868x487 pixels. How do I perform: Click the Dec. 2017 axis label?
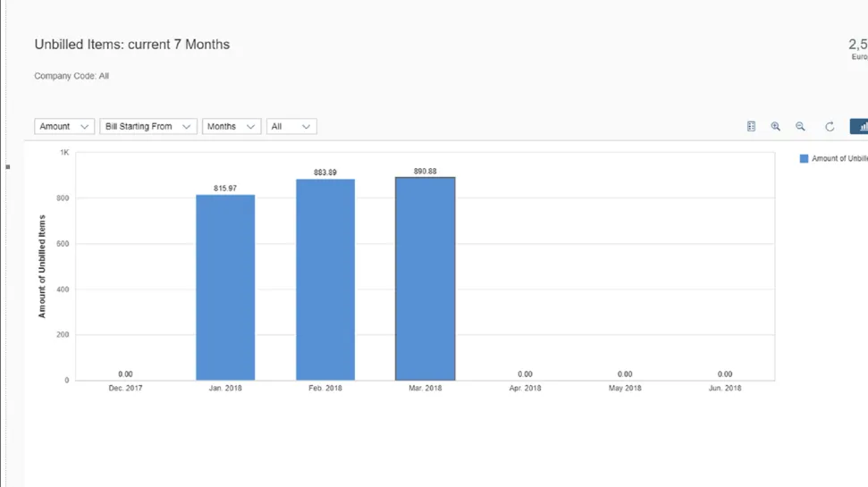click(125, 389)
